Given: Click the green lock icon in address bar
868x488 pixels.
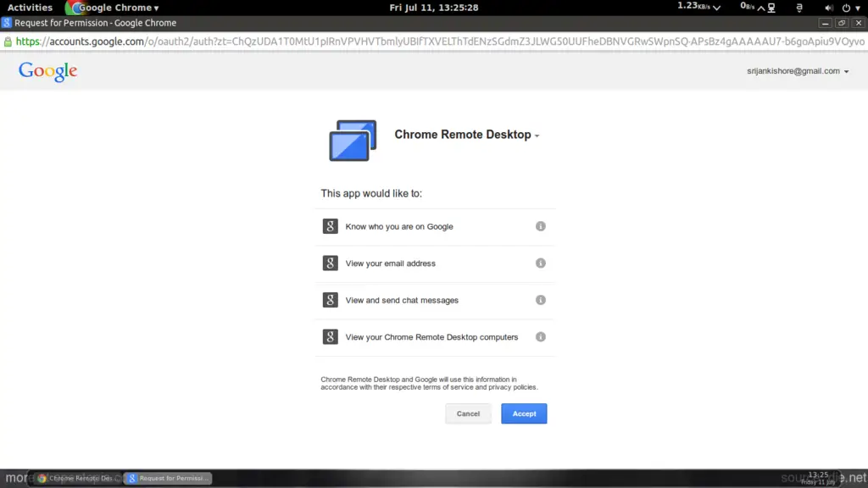Looking at the screenshot, I should pos(8,42).
